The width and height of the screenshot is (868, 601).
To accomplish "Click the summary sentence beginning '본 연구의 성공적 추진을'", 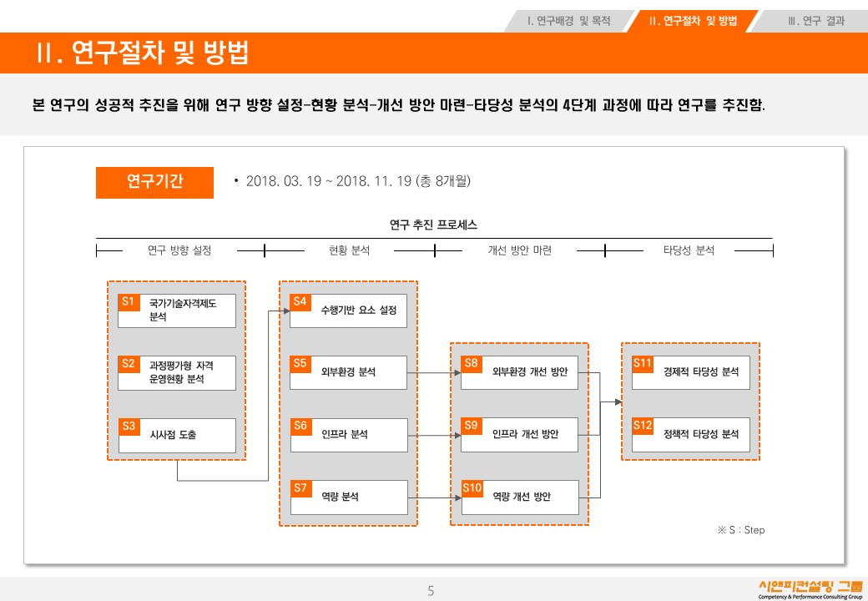I will 399,104.
